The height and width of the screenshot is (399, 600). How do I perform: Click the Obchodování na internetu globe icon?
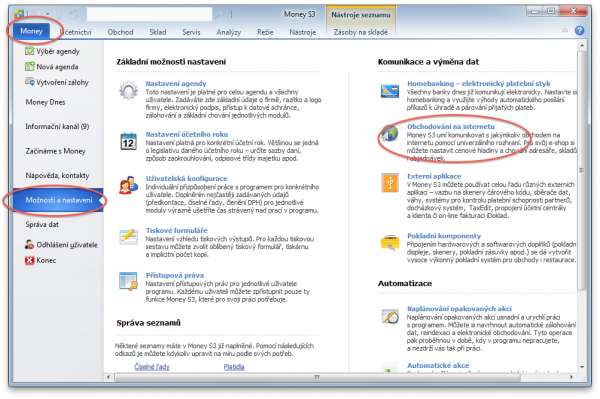point(390,133)
